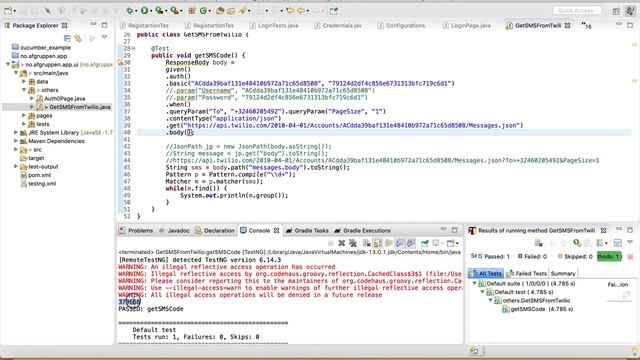
Task: Click the TestNG layout toggle icon
Action: click(618, 243)
